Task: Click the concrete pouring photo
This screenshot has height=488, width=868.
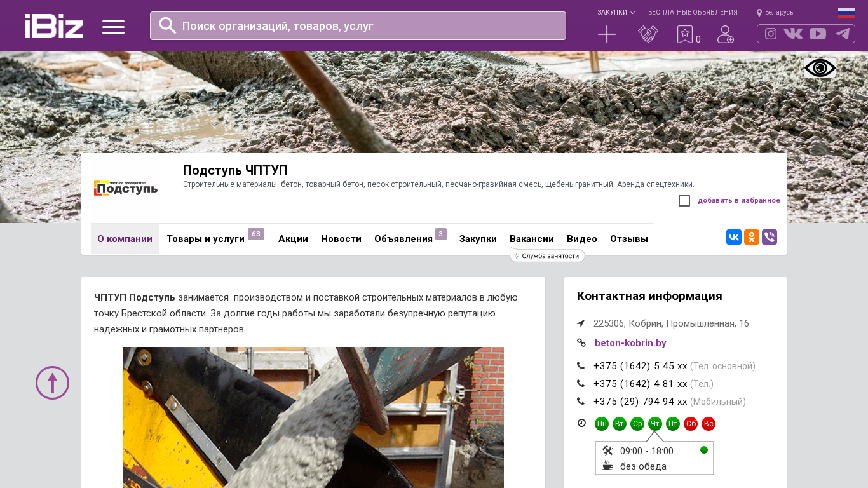Action: pyautogui.click(x=313, y=417)
